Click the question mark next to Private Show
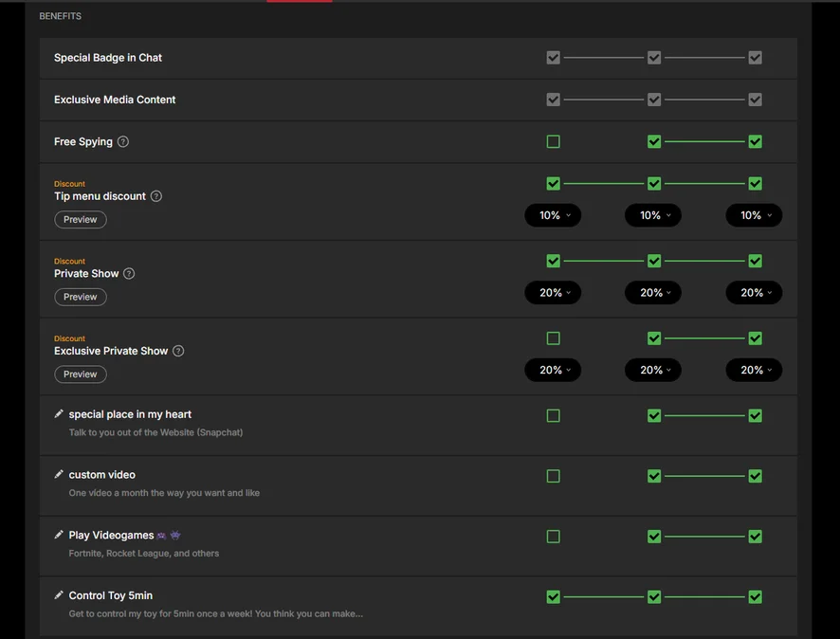Viewport: 840px width, 639px height. tap(129, 274)
